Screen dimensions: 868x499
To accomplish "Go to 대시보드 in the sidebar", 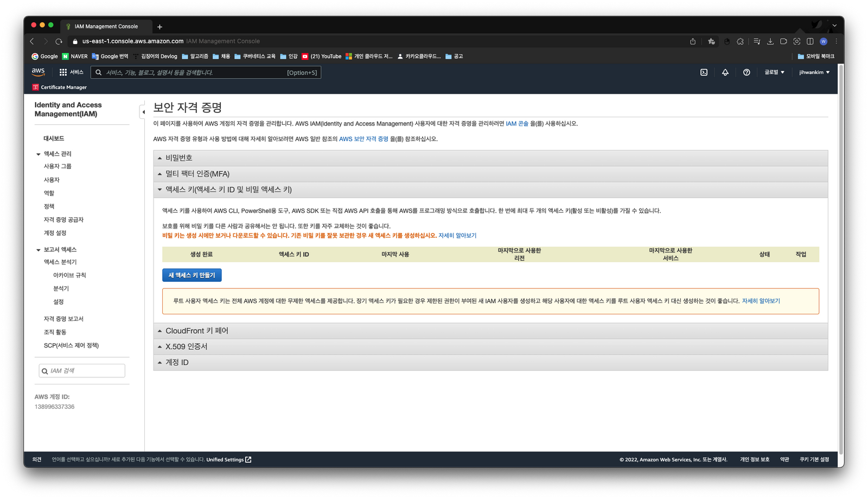I will click(54, 138).
